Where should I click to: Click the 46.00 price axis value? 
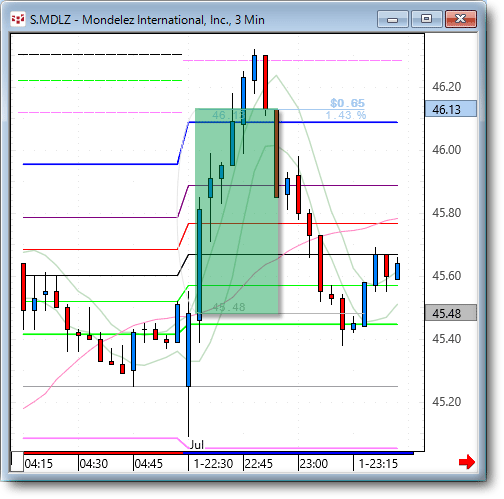[446, 150]
